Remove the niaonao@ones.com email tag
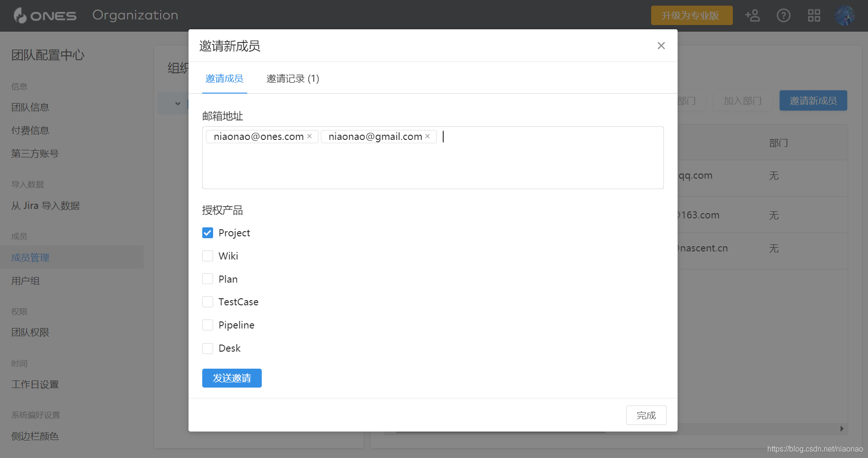The height and width of the screenshot is (458, 868). [x=309, y=136]
